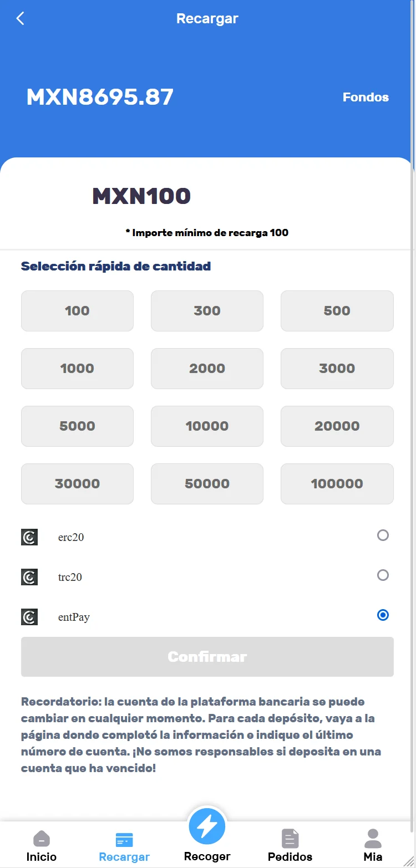Pick the 2000 quick amount
Viewport: 416px width, 868px height.
tap(207, 369)
